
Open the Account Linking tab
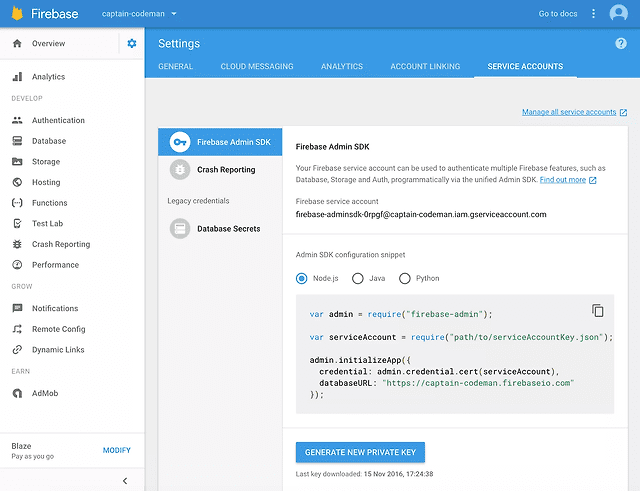coord(425,67)
